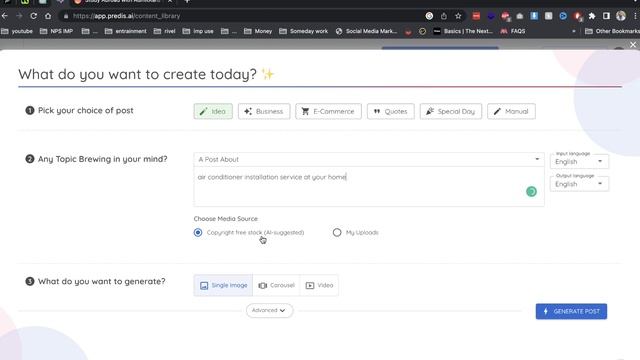Open the rivel bookmark folder
The height and width of the screenshot is (360, 640).
click(x=164, y=31)
